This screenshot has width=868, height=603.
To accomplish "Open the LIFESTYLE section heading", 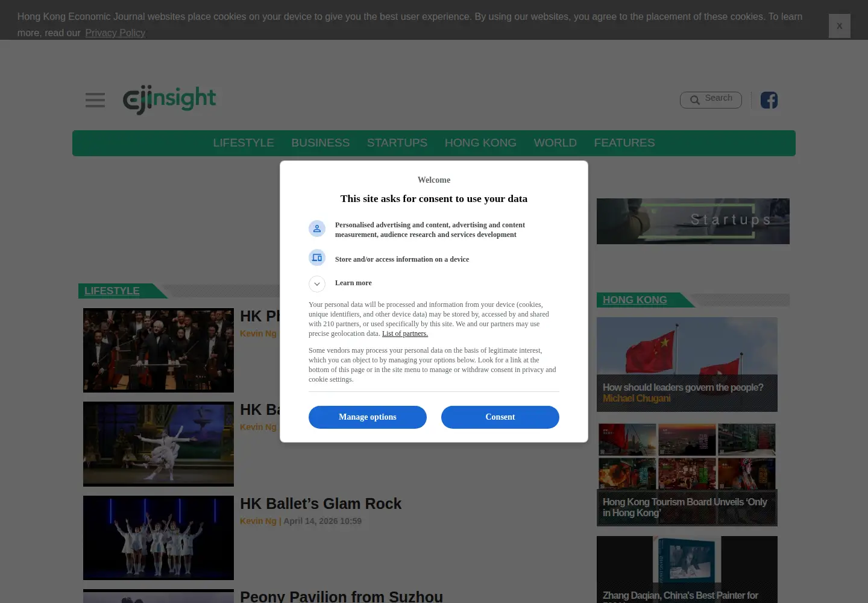I will click(x=112, y=291).
